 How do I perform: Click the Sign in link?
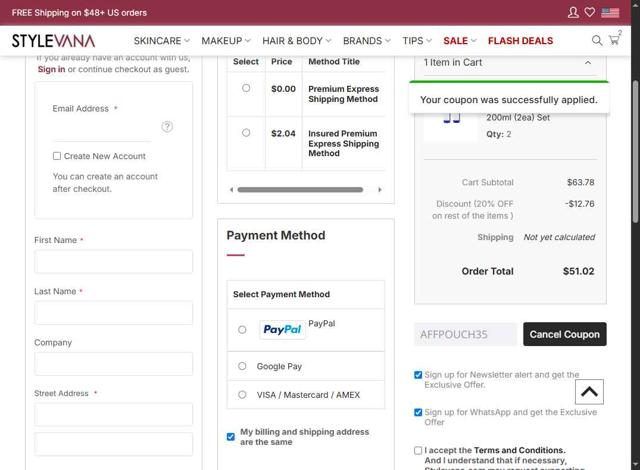coord(51,69)
